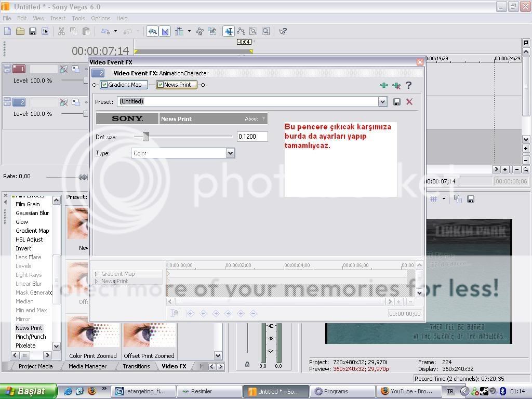
Task: Open the Tools menu
Action: coord(78,18)
